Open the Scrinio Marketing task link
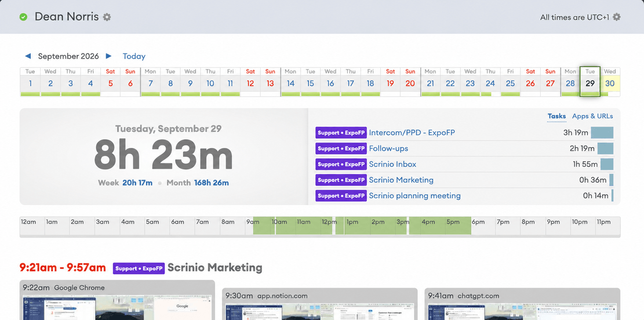The width and height of the screenshot is (644, 320). [401, 180]
